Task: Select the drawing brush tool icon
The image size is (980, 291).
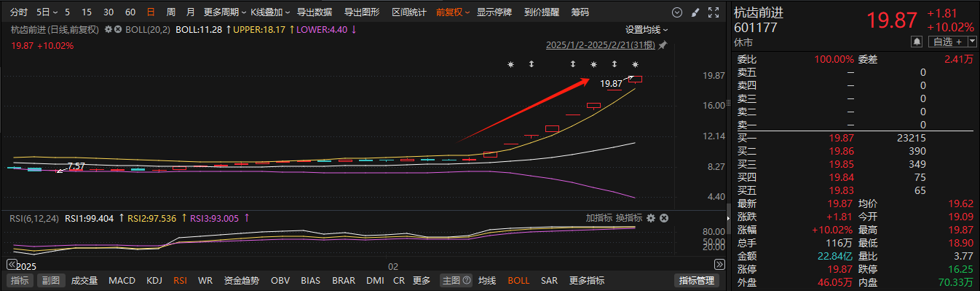Action: [x=695, y=12]
